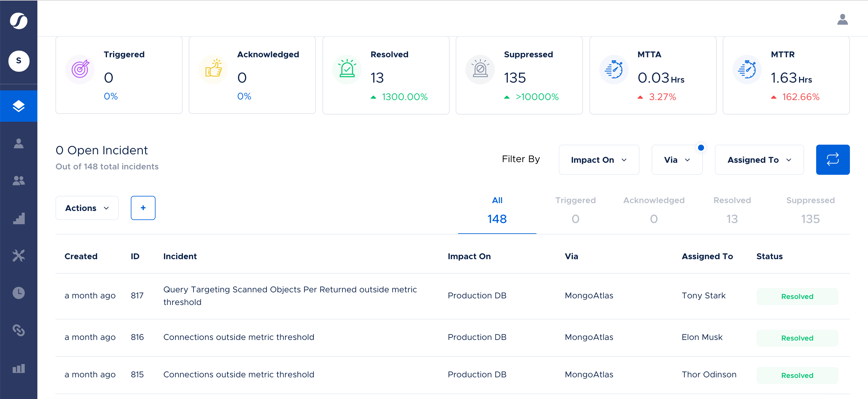Screen dimensions: 868x399
Task: Open the clock schedule sidebar icon
Action: tap(18, 293)
